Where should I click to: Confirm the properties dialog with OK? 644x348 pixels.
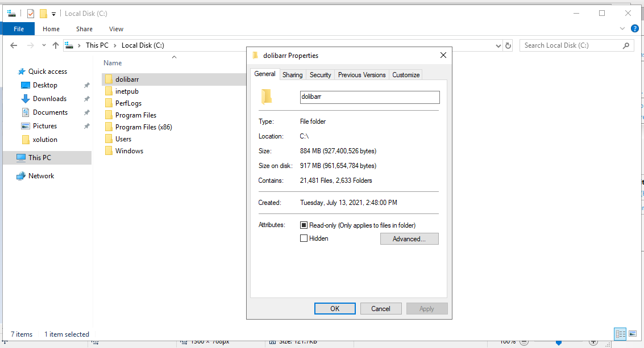(x=335, y=309)
